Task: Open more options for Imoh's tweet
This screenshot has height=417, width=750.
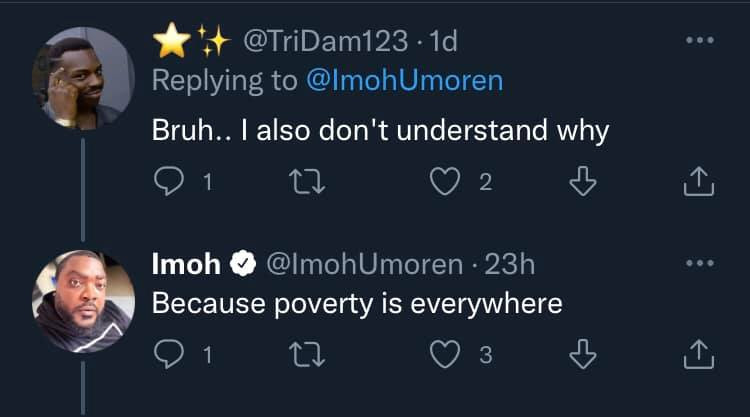Action: pyautogui.click(x=701, y=264)
